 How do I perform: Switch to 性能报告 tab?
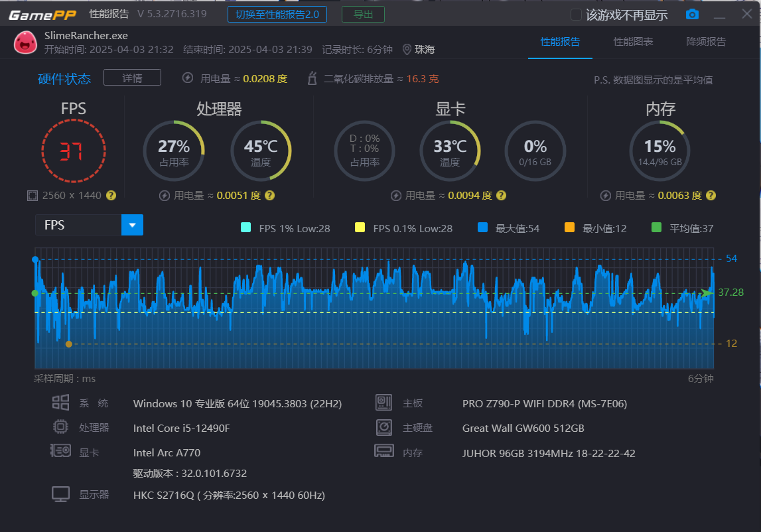click(560, 42)
